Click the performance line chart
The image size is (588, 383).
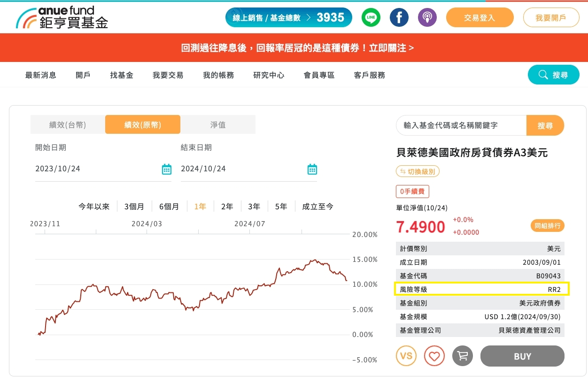[193, 297]
